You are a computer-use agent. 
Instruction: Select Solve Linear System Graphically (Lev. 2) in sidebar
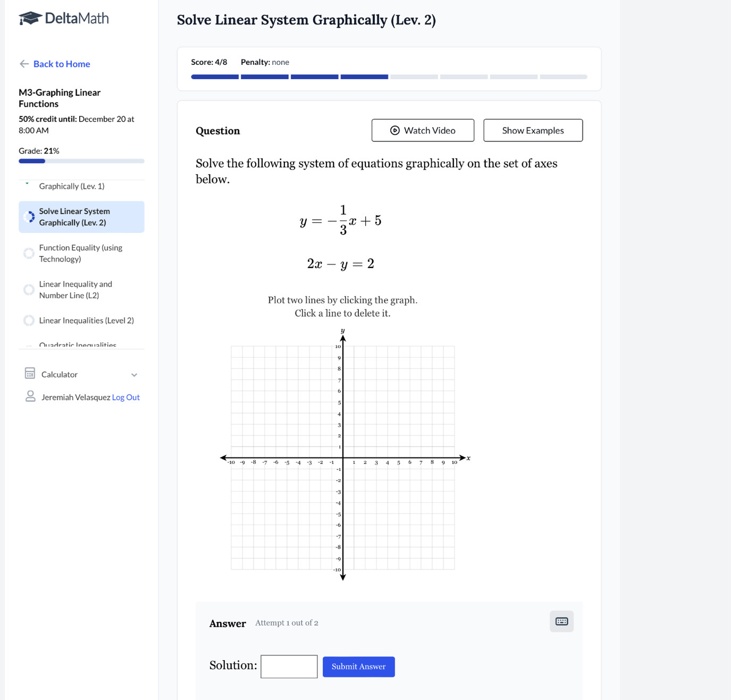[x=74, y=217]
